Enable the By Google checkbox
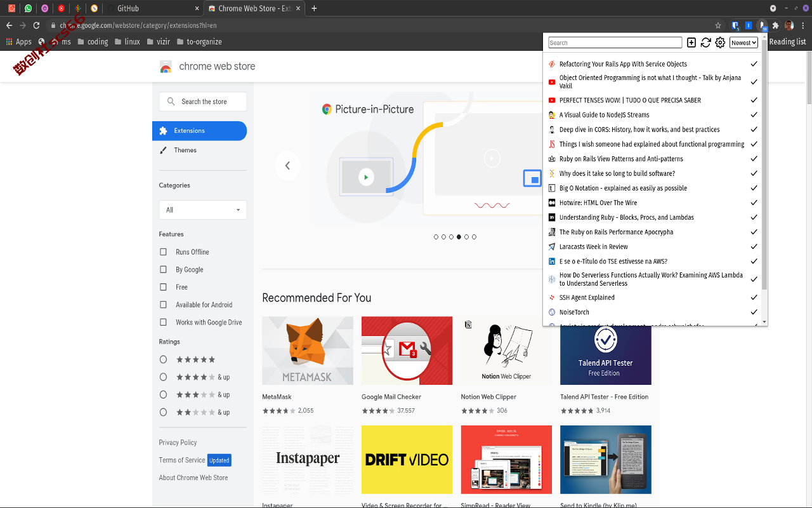 point(163,269)
